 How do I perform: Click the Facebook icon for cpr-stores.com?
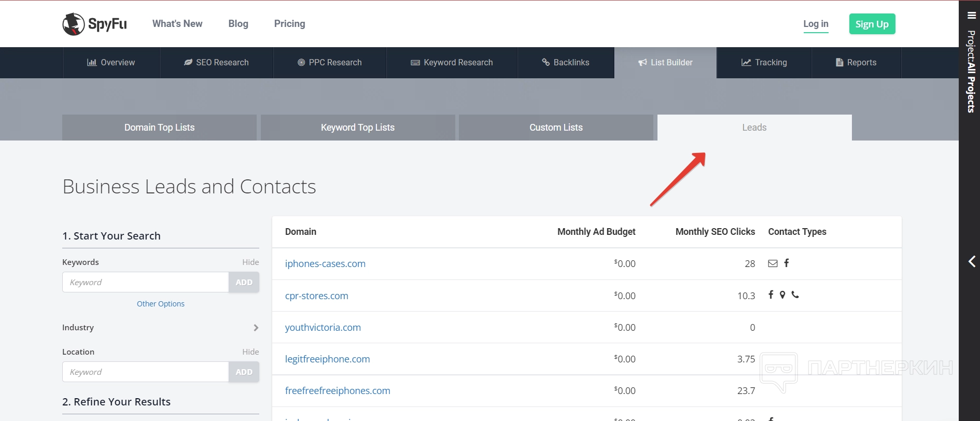pyautogui.click(x=771, y=294)
